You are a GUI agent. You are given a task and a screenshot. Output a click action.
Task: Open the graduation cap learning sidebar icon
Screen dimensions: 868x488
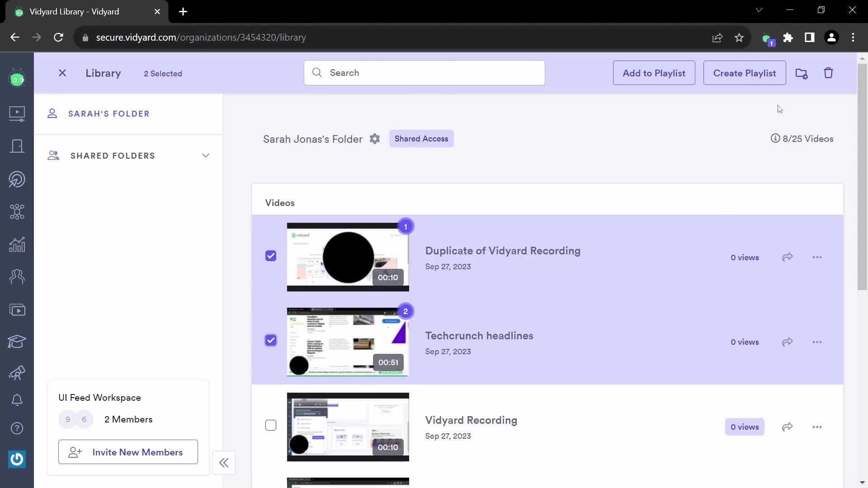click(17, 342)
